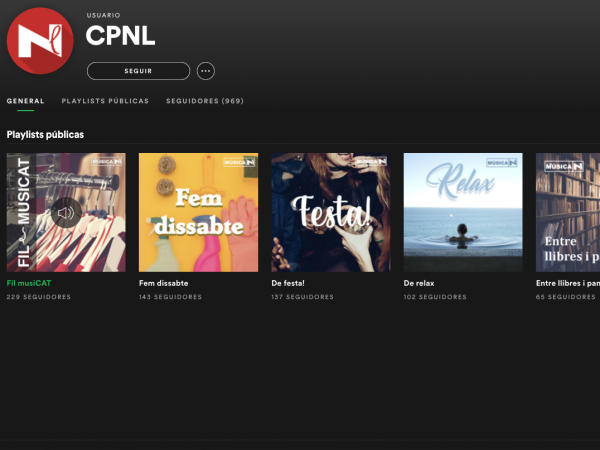Open the Entre llibres playlist cover

568,212
